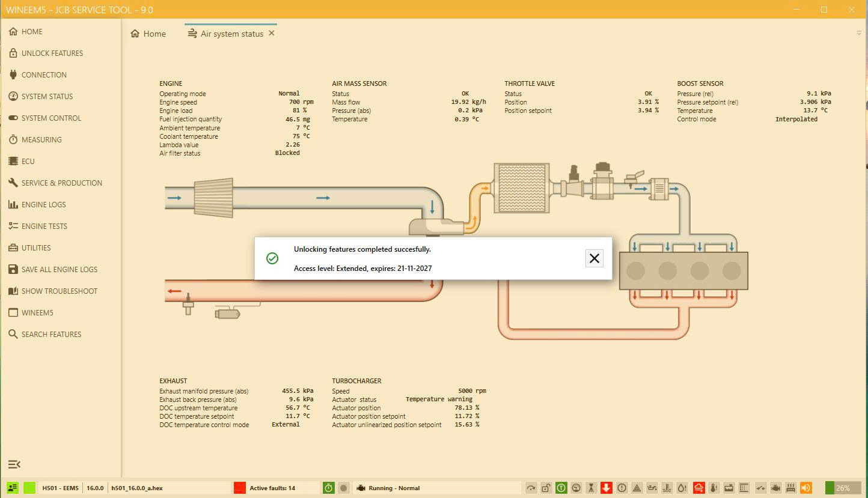Click the oil can status icon
Viewport: 868px width, 498px height.
point(651,488)
